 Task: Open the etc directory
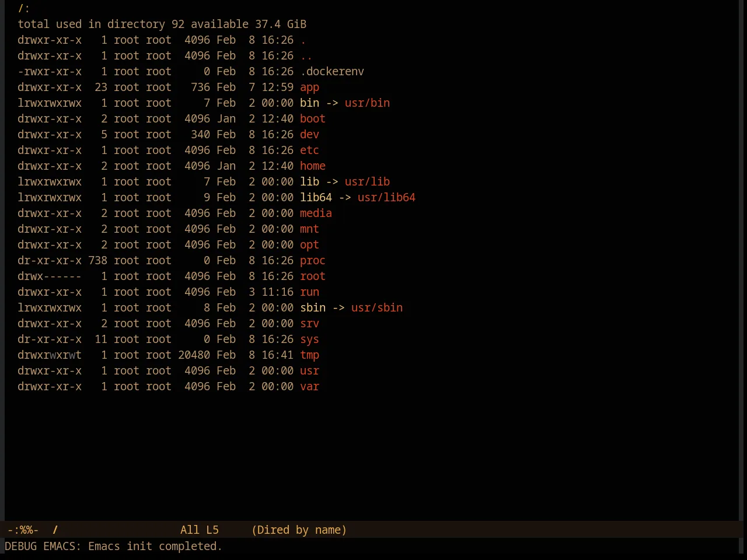pyautogui.click(x=309, y=150)
